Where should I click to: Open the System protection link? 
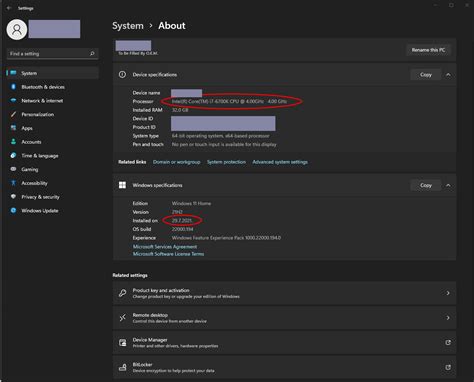226,162
